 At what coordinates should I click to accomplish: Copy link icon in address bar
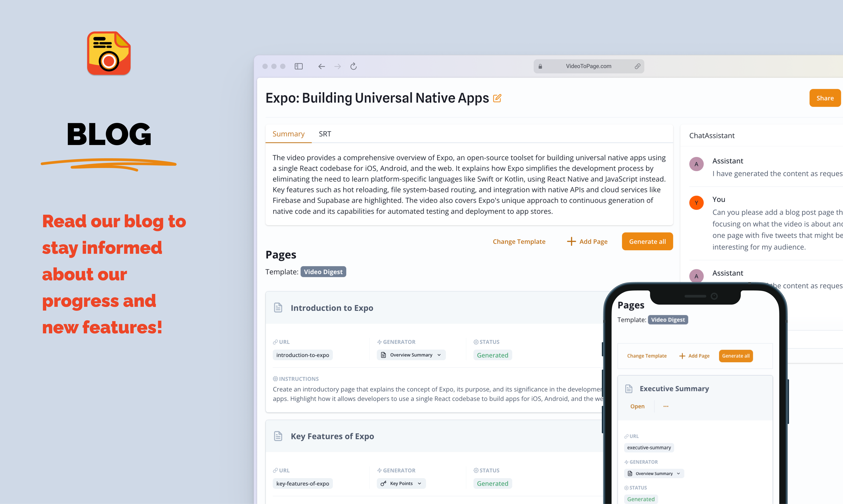click(637, 66)
